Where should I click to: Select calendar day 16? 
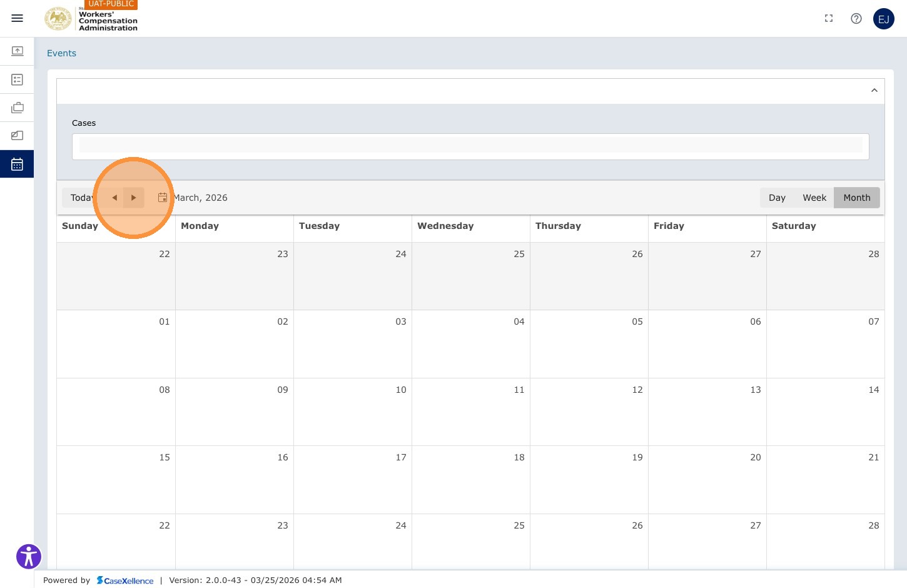point(234,480)
